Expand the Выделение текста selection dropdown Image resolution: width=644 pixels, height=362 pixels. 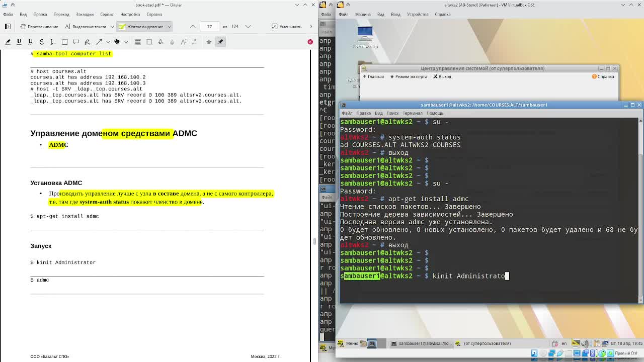pyautogui.click(x=111, y=26)
